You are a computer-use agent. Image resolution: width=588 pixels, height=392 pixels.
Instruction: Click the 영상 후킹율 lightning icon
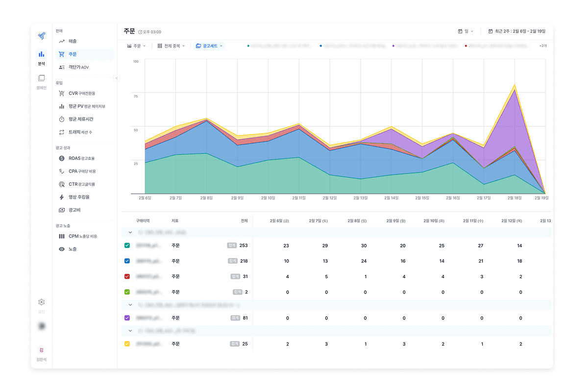[x=62, y=197]
